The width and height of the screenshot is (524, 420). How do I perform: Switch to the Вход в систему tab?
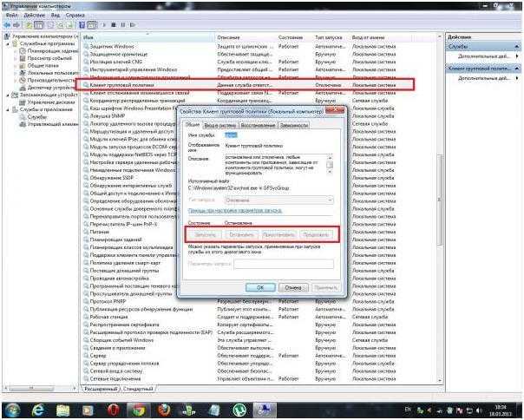(219, 126)
